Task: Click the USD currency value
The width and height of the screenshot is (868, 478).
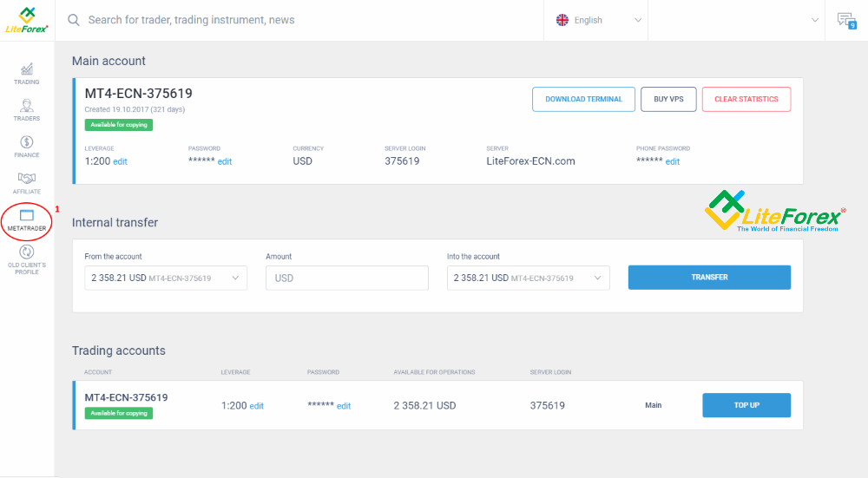Action: tap(302, 161)
